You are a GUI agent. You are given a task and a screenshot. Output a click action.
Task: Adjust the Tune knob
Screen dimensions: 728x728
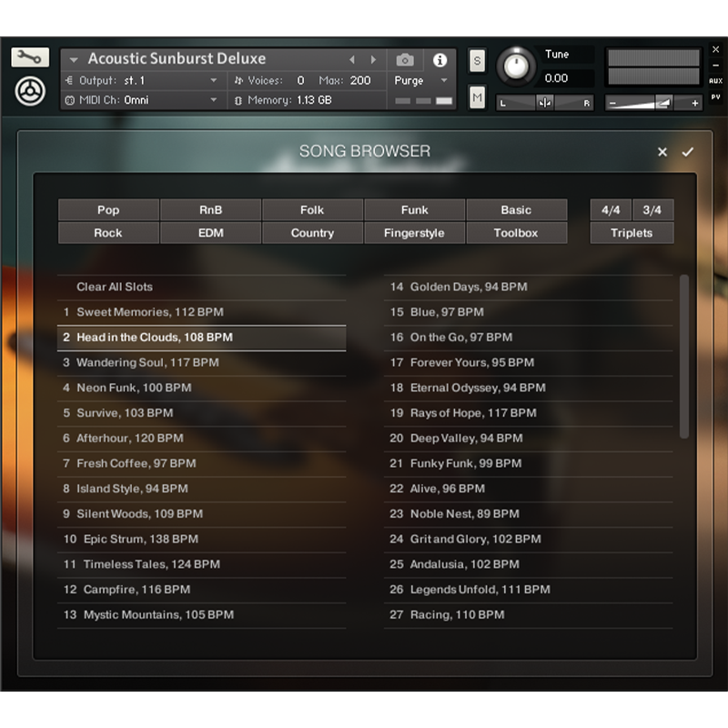click(515, 67)
